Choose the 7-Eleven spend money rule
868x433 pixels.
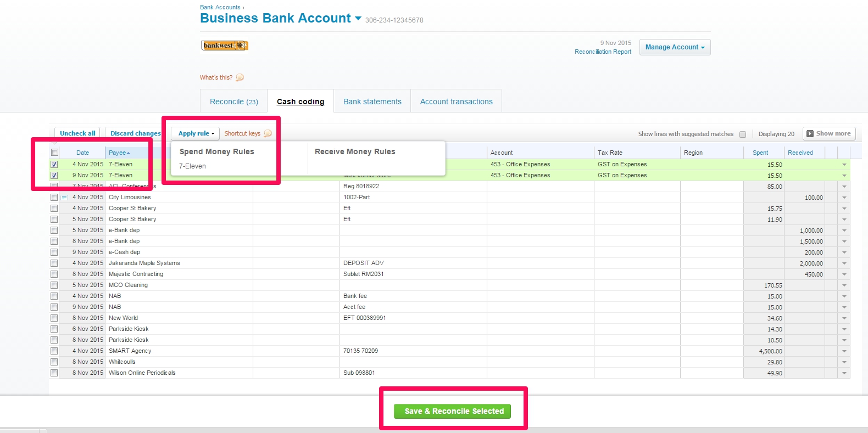(x=192, y=166)
